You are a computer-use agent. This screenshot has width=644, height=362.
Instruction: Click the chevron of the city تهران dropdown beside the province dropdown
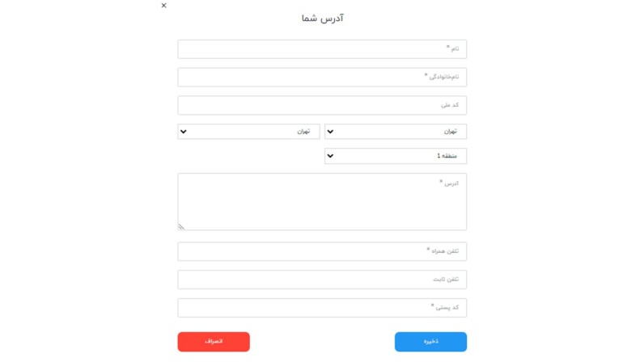tap(183, 132)
